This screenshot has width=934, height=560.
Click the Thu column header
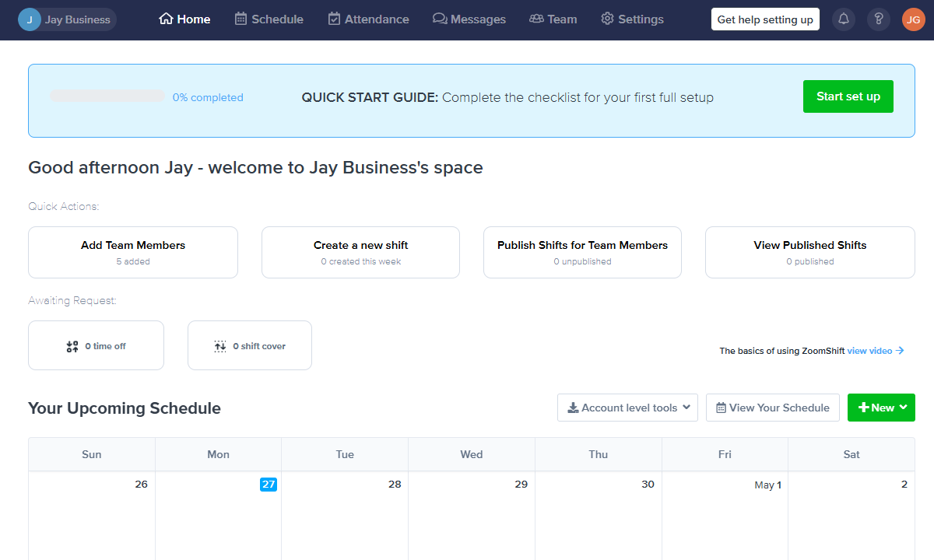coord(599,454)
